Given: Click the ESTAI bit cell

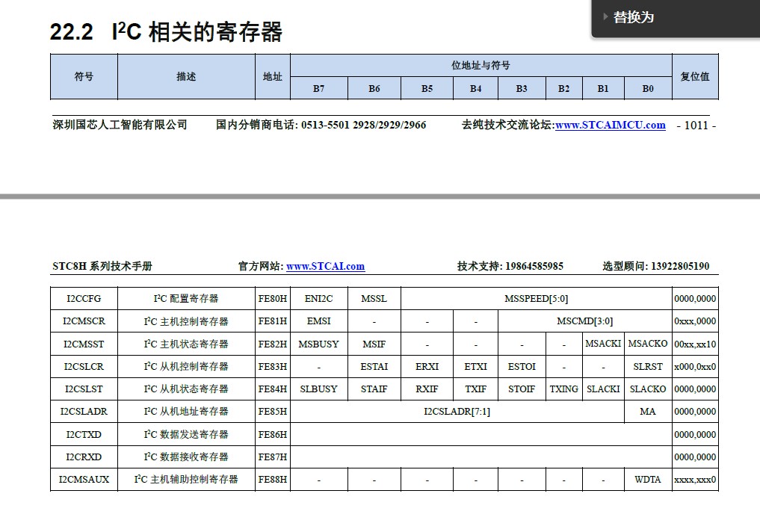Looking at the screenshot, I should [374, 366].
